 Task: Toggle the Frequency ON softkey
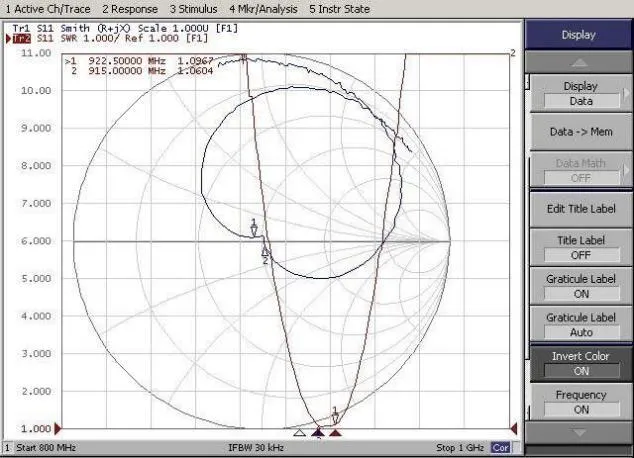tap(581, 402)
